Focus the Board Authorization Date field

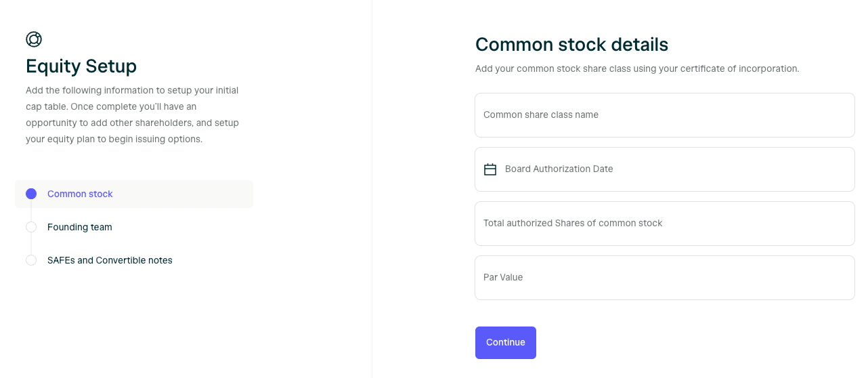tap(665, 169)
